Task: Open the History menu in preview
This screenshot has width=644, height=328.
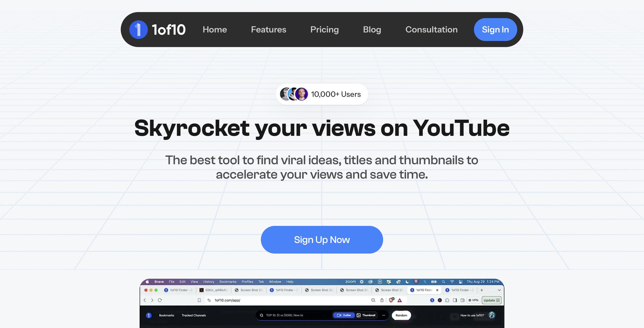Action: (209, 282)
